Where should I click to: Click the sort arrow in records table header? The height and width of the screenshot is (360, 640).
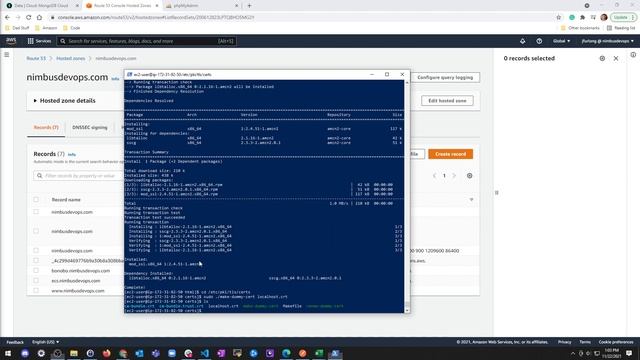(x=471, y=200)
